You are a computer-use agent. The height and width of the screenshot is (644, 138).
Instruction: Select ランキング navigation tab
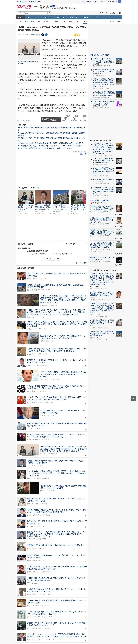click(x=86, y=17)
